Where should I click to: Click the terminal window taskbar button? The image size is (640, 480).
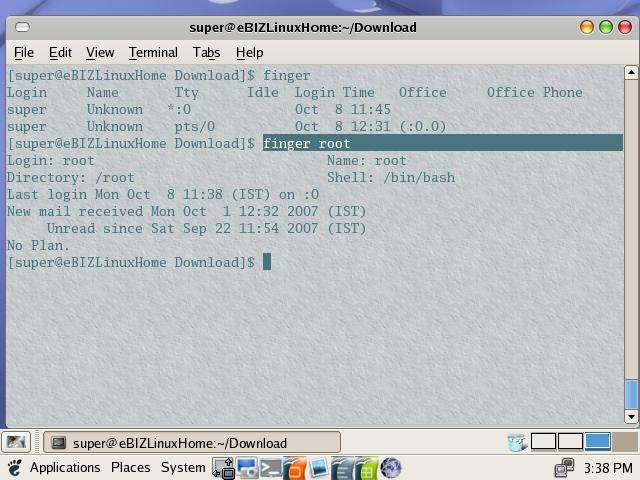[x=190, y=442]
